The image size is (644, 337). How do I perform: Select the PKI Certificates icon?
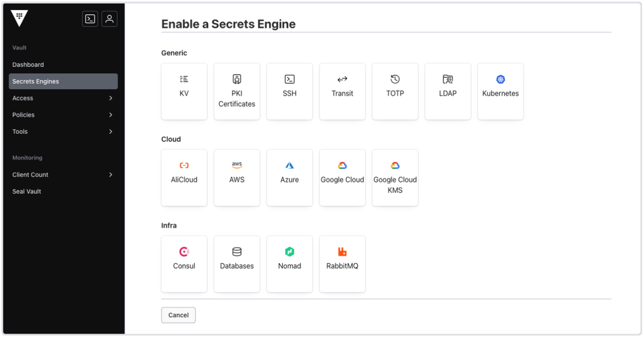click(x=237, y=79)
